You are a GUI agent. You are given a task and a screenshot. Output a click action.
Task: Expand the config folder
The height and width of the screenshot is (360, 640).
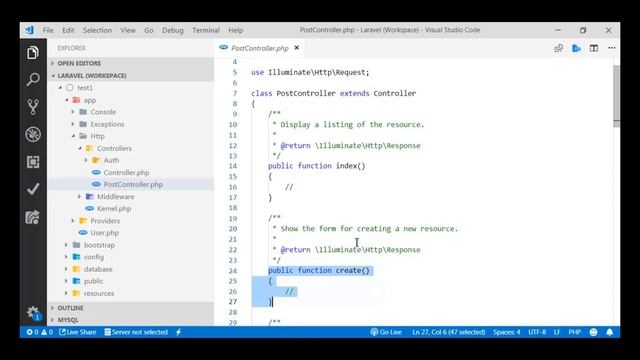(130, 257)
